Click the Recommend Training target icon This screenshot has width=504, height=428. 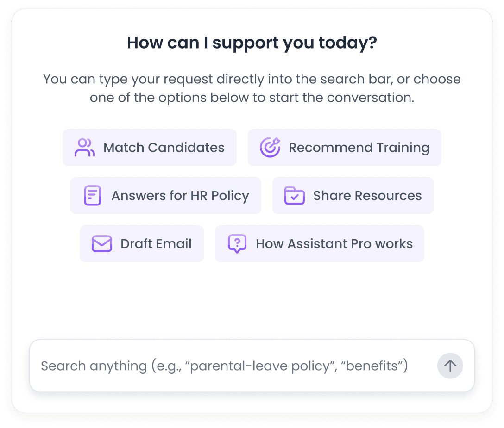[x=269, y=147]
